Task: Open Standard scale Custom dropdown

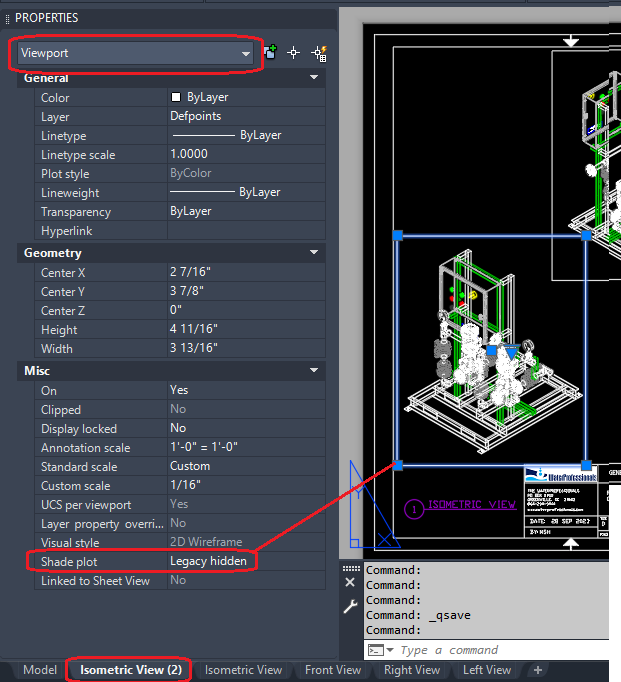Action: (x=246, y=466)
